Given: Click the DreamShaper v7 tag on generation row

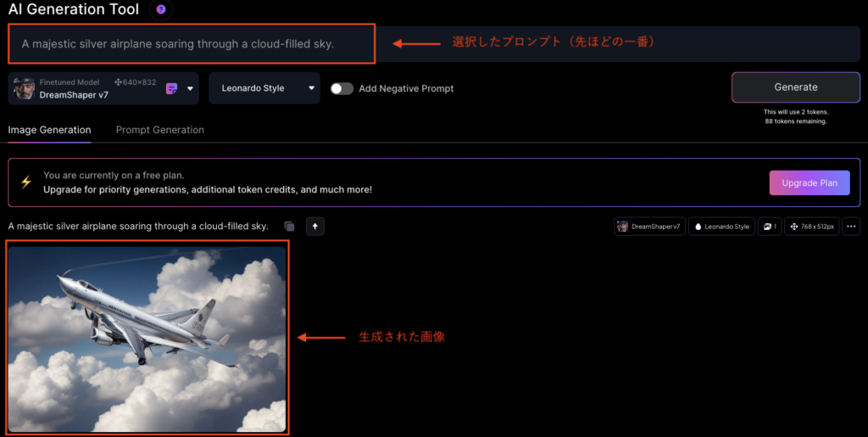Looking at the screenshot, I should coord(649,227).
